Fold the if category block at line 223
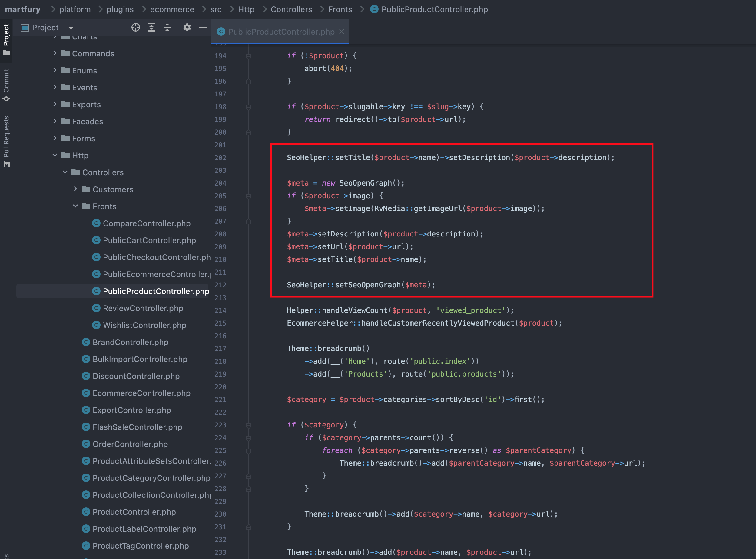Image resolution: width=756 pixels, height=559 pixels. tap(248, 425)
